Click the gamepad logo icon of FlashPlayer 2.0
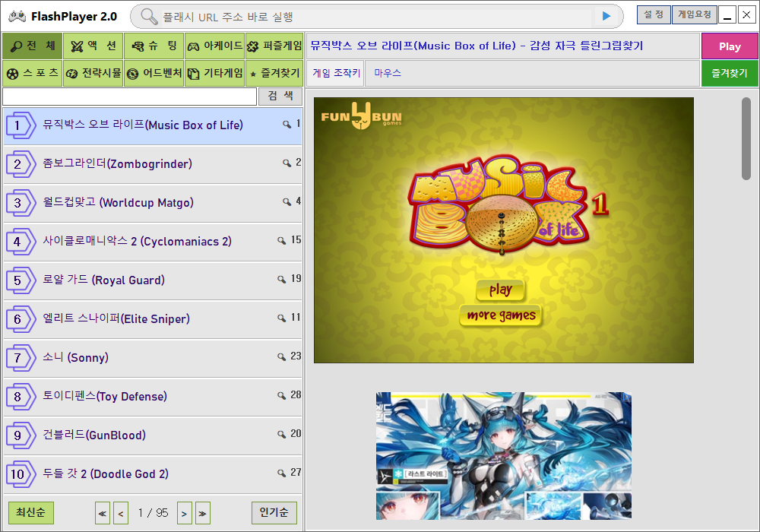 17,16
